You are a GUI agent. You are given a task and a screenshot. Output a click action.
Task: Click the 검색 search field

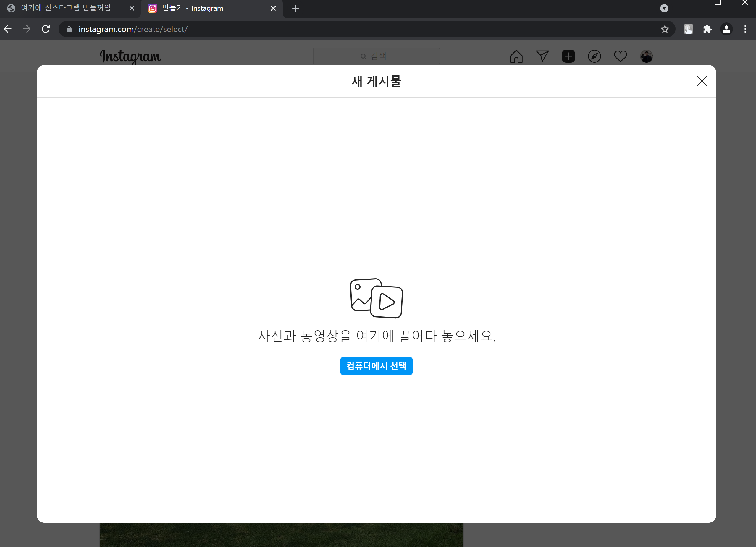[x=376, y=56]
